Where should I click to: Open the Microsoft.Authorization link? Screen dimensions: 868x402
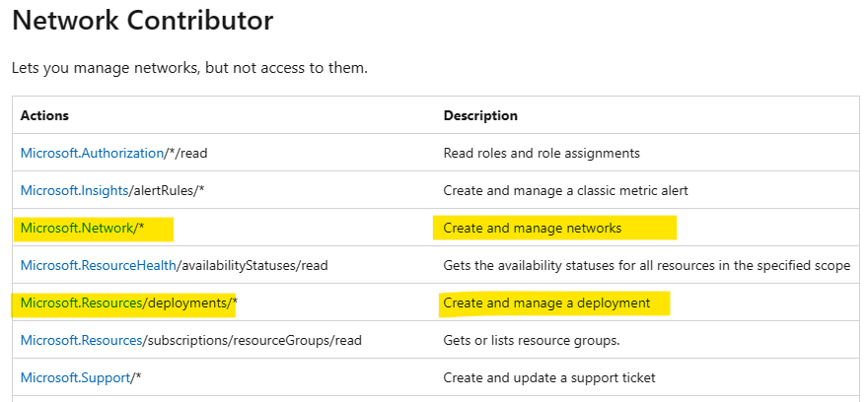(92, 153)
